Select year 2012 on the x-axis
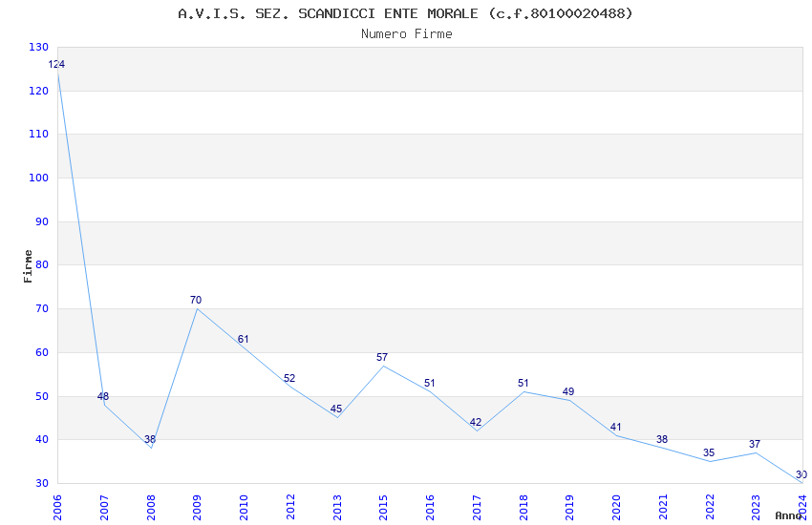Screen dimensions: 812x525 point(290,507)
